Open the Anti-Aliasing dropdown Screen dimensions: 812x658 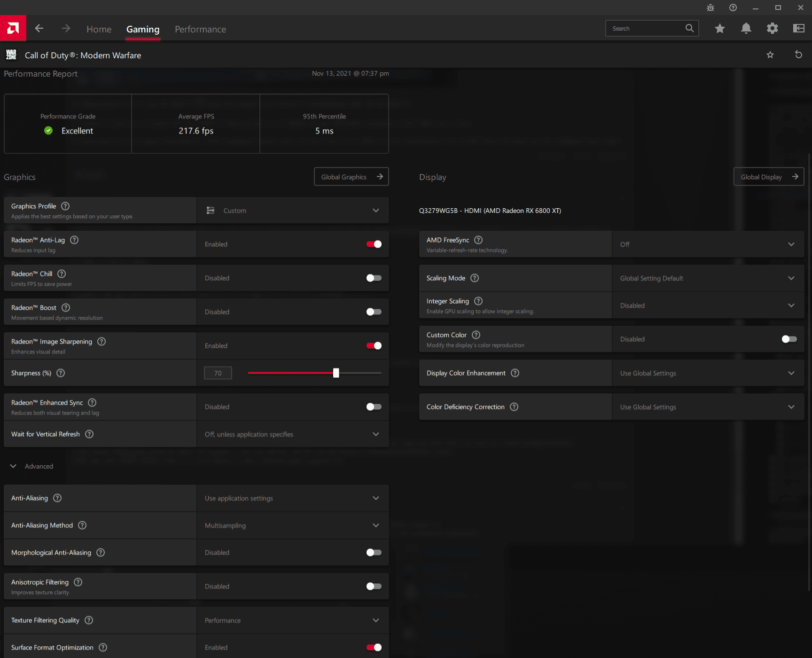pyautogui.click(x=293, y=498)
